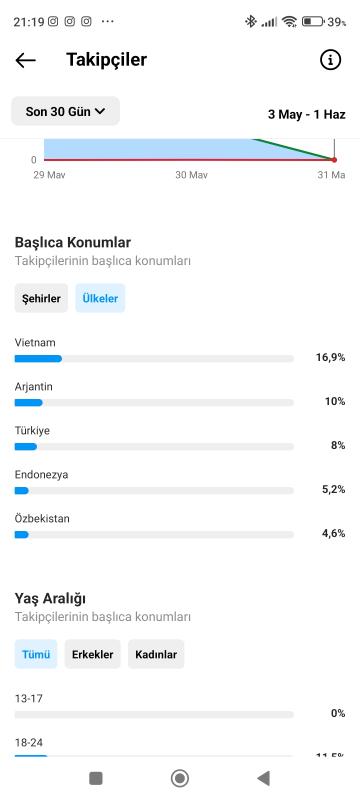Switch to the Şehirler filter
This screenshot has height=800, width=360.
41,298
